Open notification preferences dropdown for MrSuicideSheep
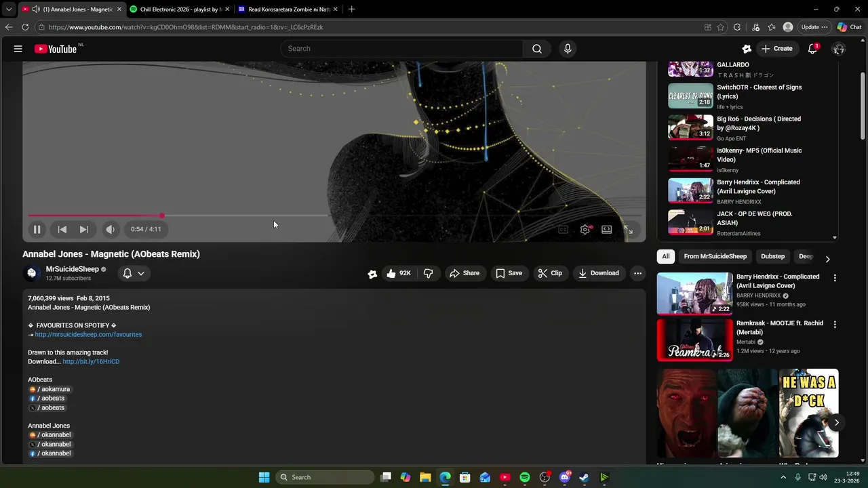868x488 pixels. coord(134,273)
